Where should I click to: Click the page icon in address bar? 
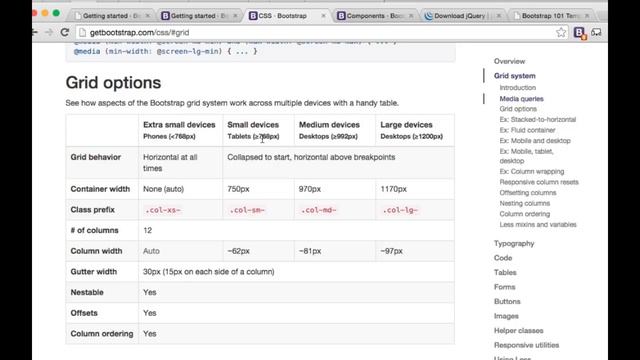(x=82, y=32)
